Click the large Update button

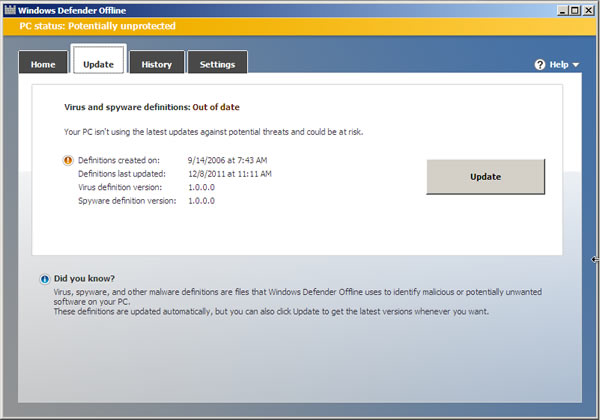[486, 177]
